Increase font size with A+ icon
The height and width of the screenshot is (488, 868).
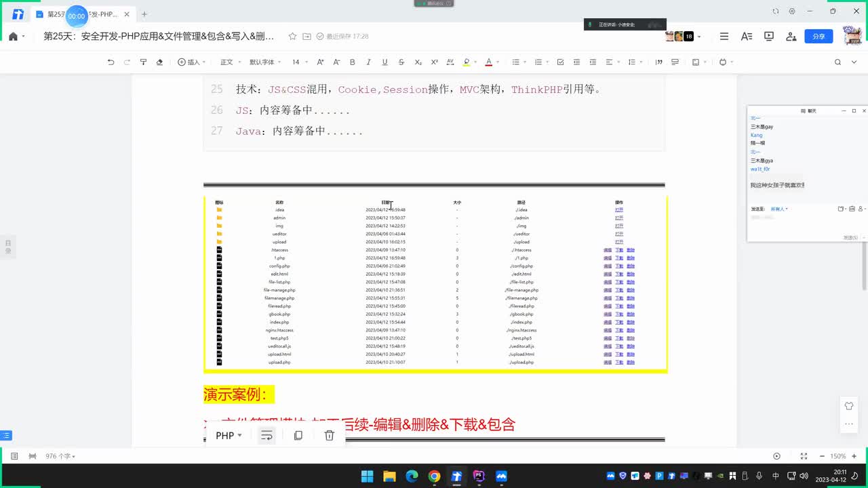pos(320,62)
